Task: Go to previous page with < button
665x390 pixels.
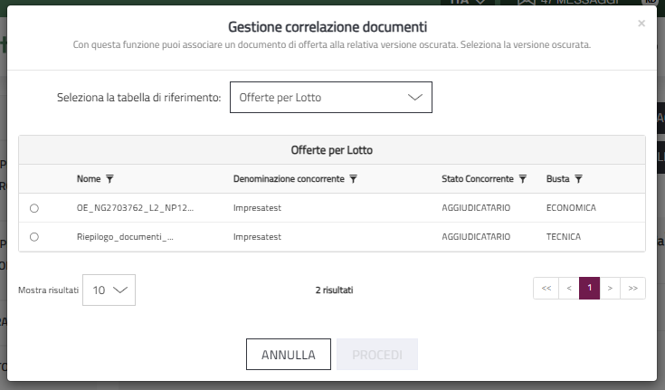Action: point(569,288)
